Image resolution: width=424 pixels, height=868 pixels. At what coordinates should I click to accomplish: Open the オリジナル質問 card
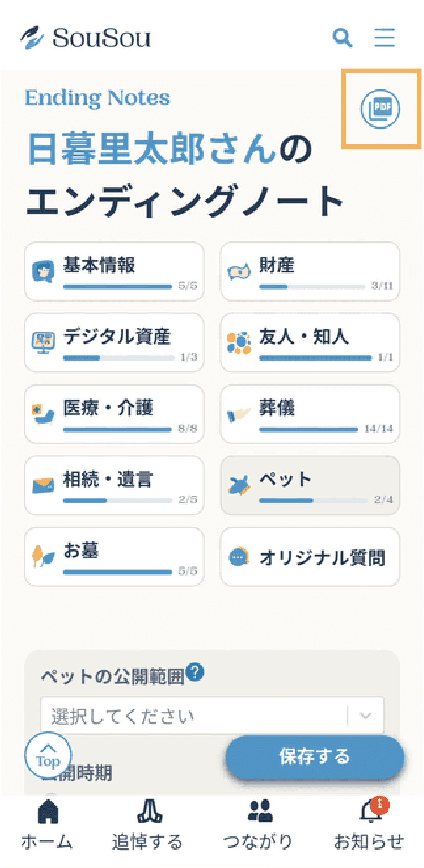coord(310,557)
